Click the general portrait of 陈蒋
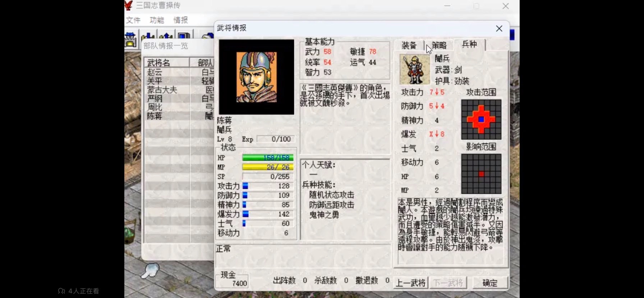644x298 pixels. (257, 77)
